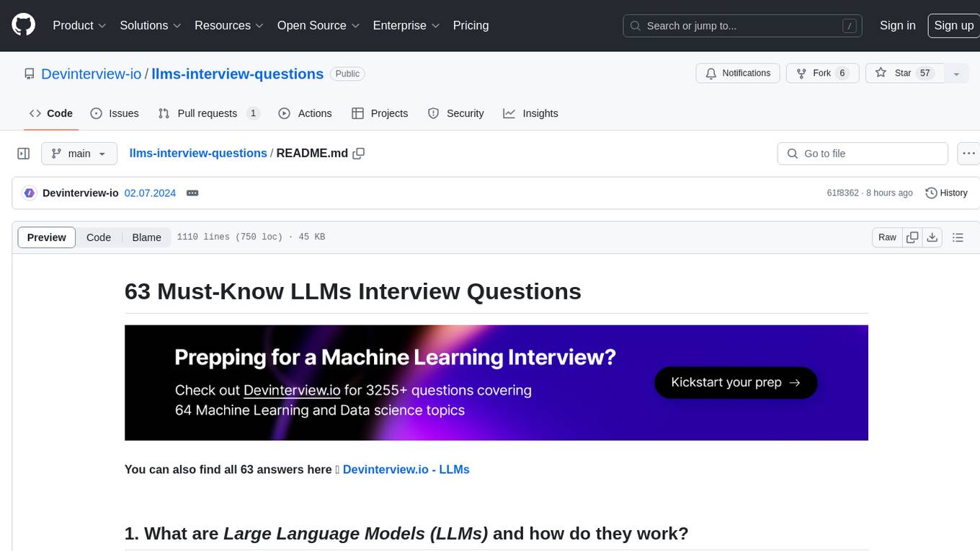Open the main branch selector
The width and height of the screenshot is (980, 551).
(x=79, y=154)
